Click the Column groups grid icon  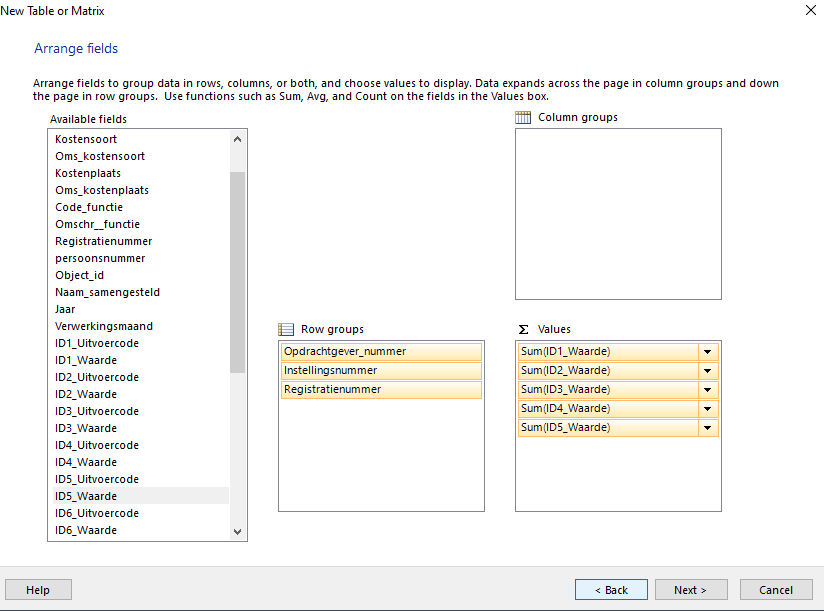point(523,118)
